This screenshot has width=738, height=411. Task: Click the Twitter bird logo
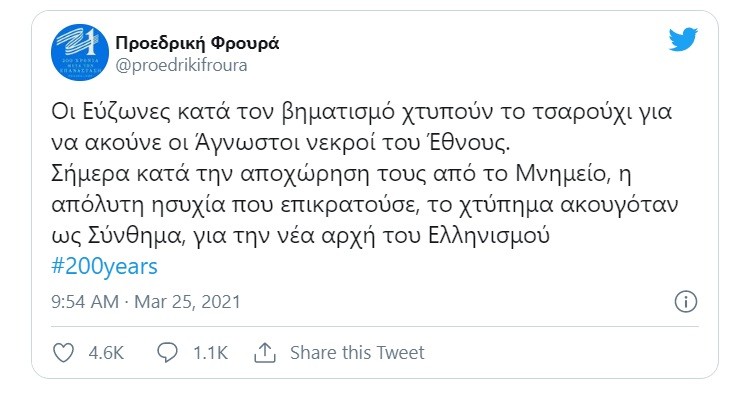click(x=683, y=39)
